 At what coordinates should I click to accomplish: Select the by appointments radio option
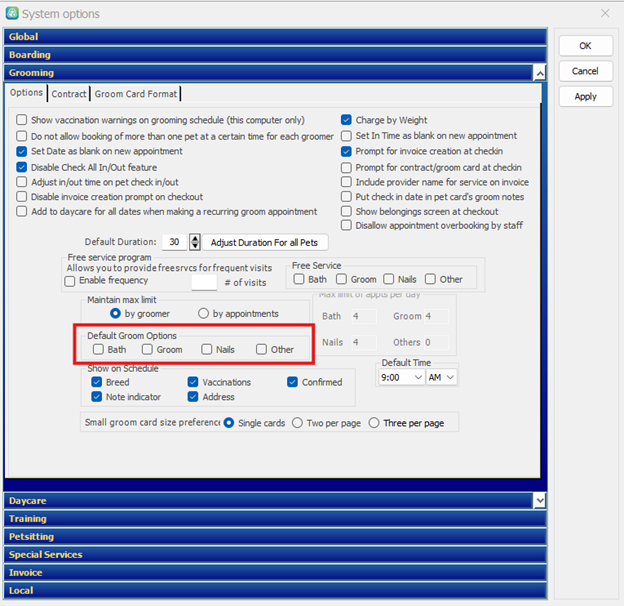203,314
